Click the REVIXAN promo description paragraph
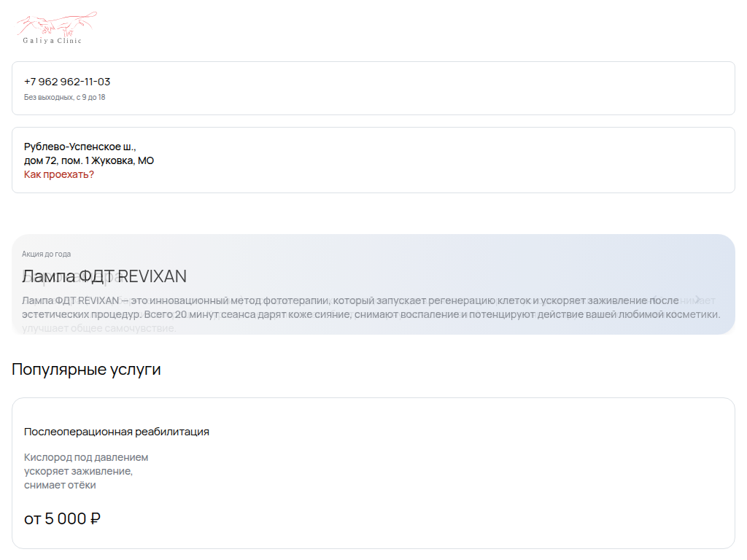 tap(371, 308)
